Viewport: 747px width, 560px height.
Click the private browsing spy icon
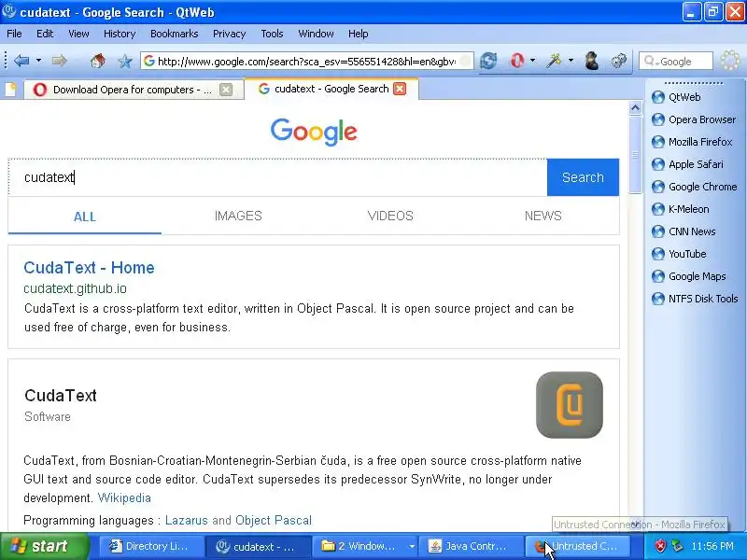pyautogui.click(x=592, y=61)
